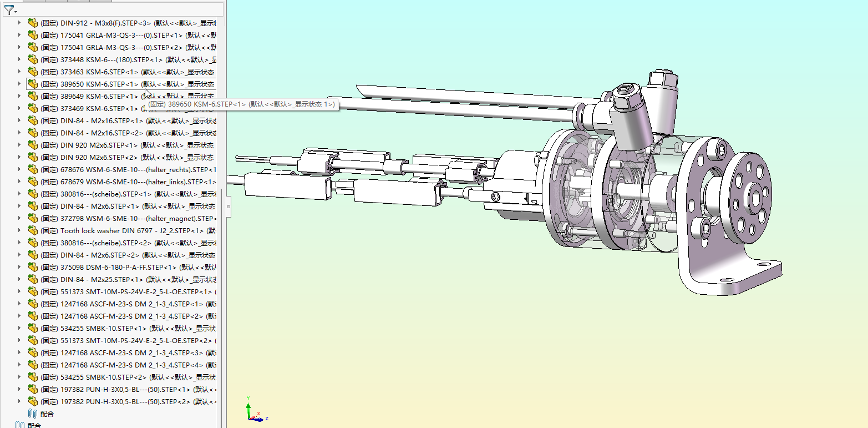
Task: Expand the 551373 SMT-10M-PS-24V-E-2_5-L-OE.STEP<2> node
Action: [19, 340]
